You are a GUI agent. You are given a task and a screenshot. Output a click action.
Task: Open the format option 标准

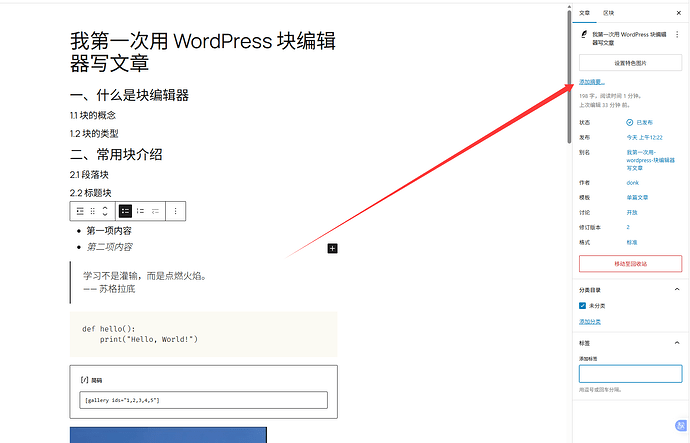pyautogui.click(x=632, y=242)
